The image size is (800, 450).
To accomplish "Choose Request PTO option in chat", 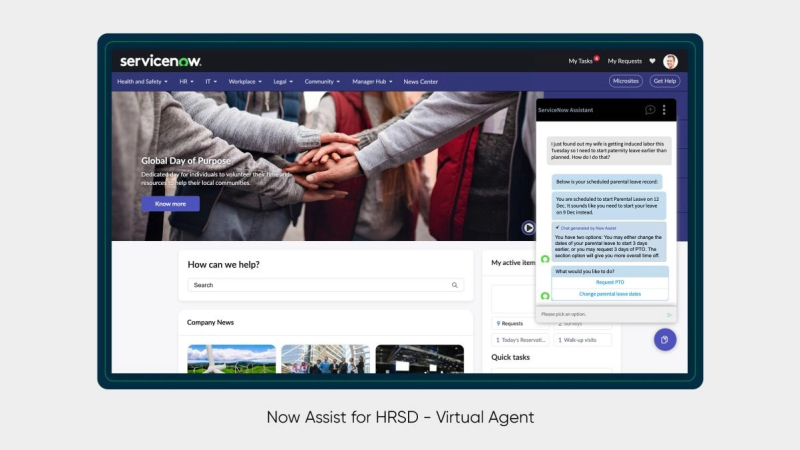I will [610, 282].
